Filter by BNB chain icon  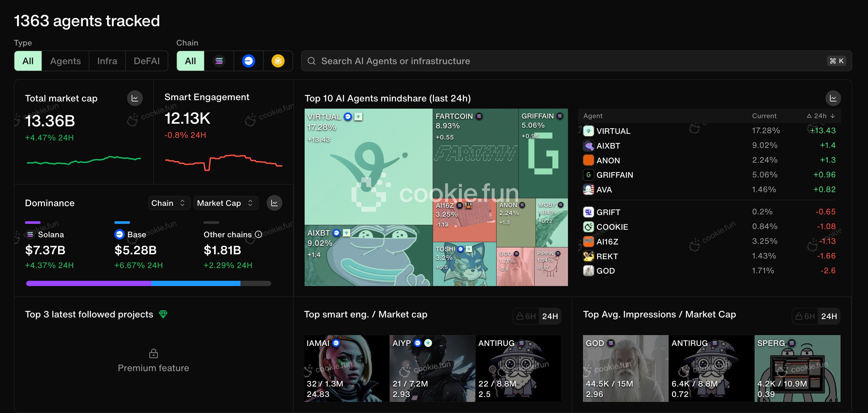pyautogui.click(x=278, y=61)
